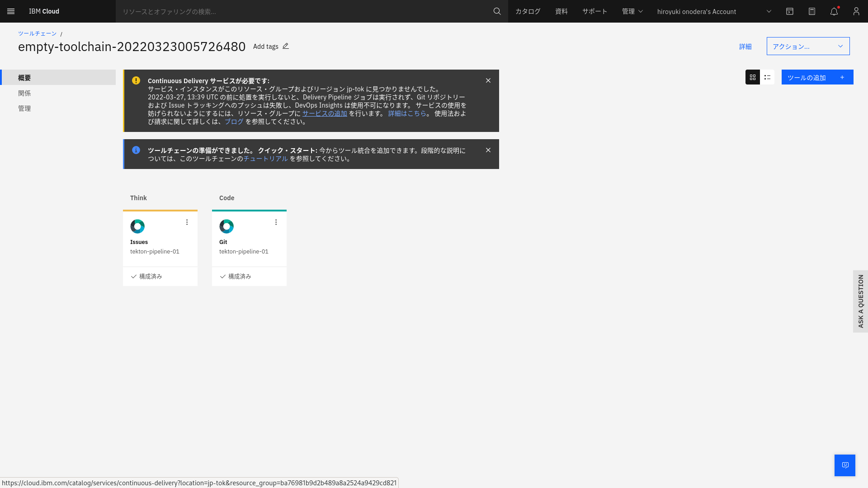This screenshot has height=488, width=868.
Task: Open the アクション dropdown
Action: click(807, 46)
